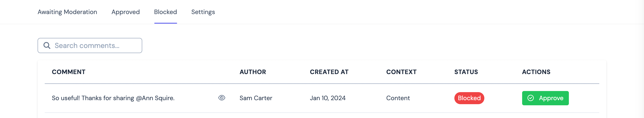Approve Sam Carter's blocked comment
Viewport: 644px width, 118px height.
pyautogui.click(x=545, y=98)
